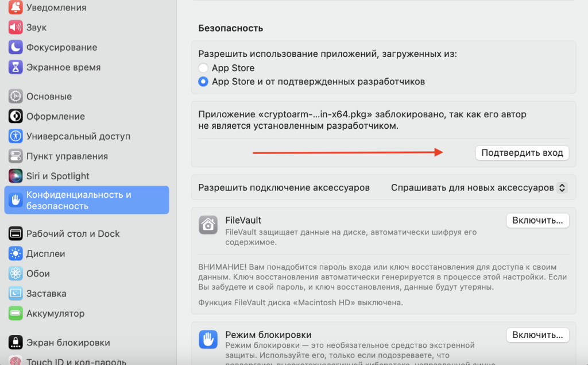The width and height of the screenshot is (588, 365).
Task: Open Аккумулятор settings pane
Action: [x=87, y=313]
